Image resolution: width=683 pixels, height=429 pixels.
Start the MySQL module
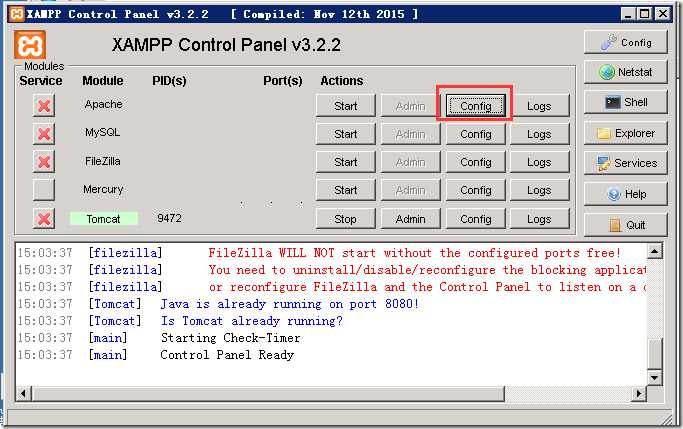[x=345, y=134]
